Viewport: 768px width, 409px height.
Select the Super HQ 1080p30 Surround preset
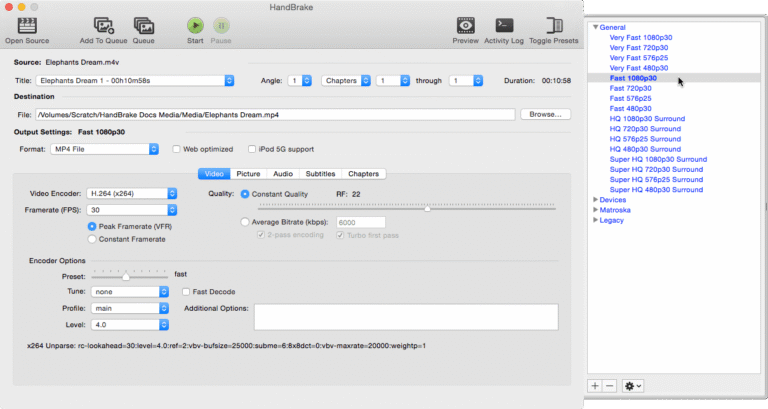coord(658,159)
